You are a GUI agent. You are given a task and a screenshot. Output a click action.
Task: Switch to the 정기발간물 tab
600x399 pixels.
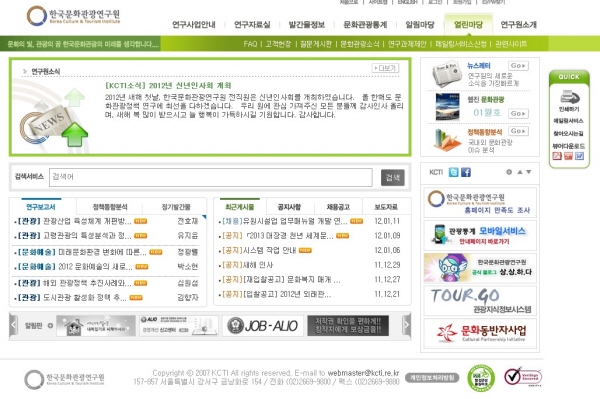(176, 207)
